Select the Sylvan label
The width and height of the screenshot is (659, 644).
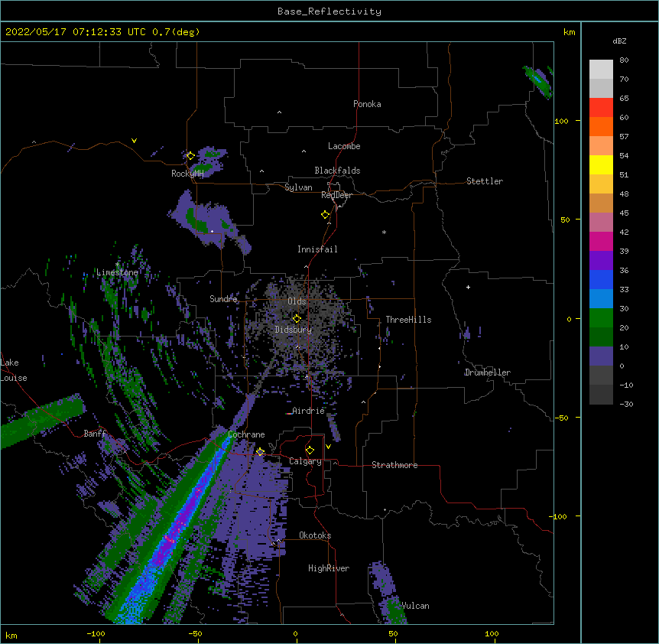298,187
